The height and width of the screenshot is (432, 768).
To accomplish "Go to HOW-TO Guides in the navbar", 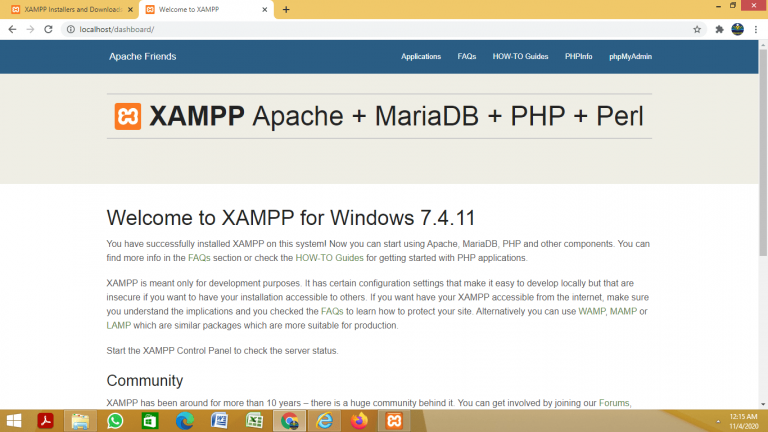I will (x=520, y=57).
